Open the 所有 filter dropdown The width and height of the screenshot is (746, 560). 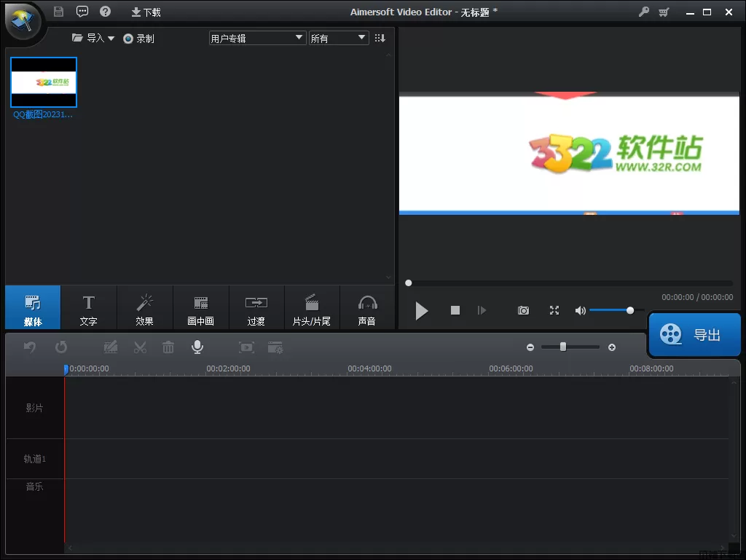pos(339,38)
